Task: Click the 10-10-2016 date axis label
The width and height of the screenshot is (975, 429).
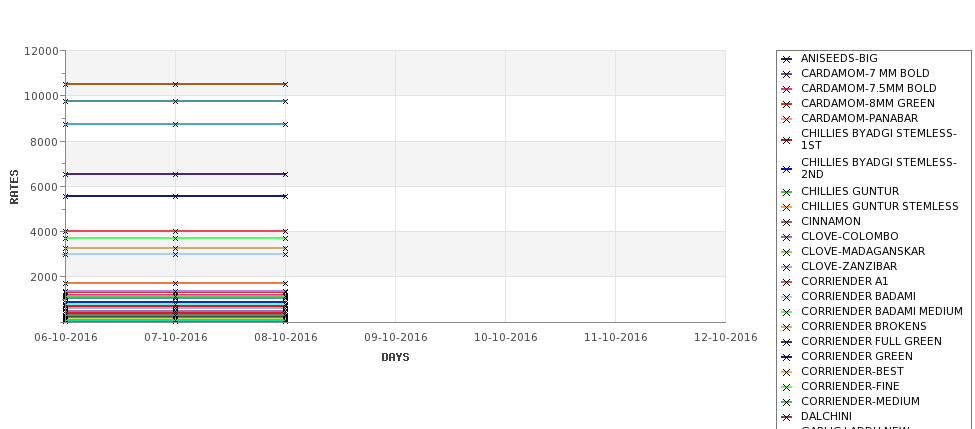Action: coord(506,338)
